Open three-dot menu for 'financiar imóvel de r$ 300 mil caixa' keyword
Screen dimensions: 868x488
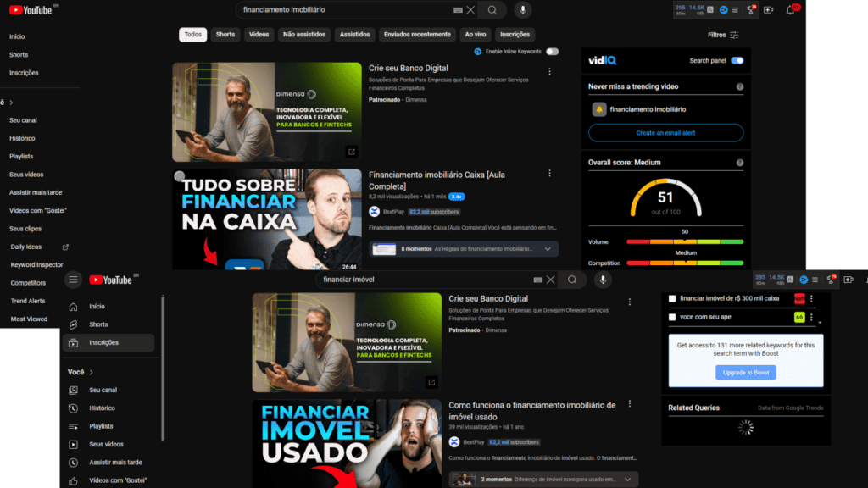[x=811, y=299]
